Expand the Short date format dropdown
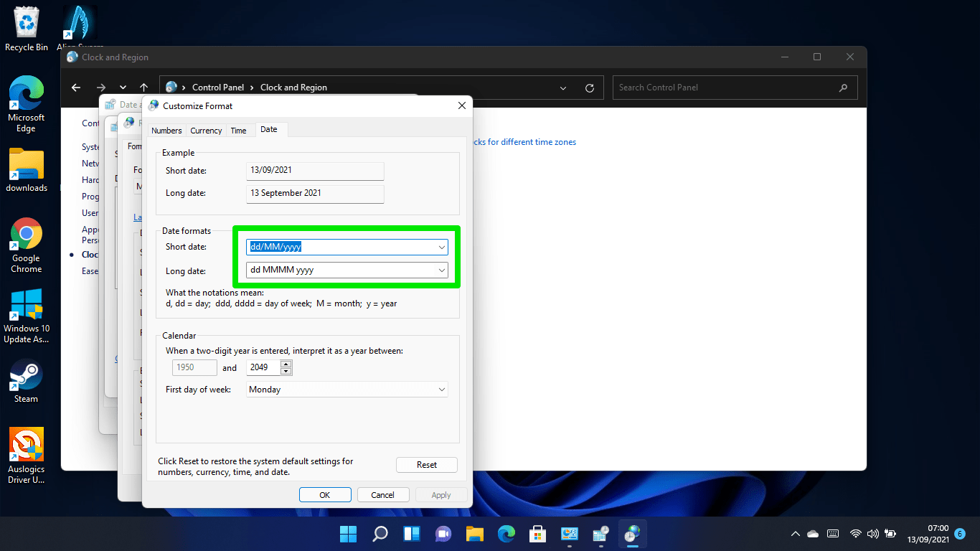The height and width of the screenshot is (551, 980). coord(441,248)
